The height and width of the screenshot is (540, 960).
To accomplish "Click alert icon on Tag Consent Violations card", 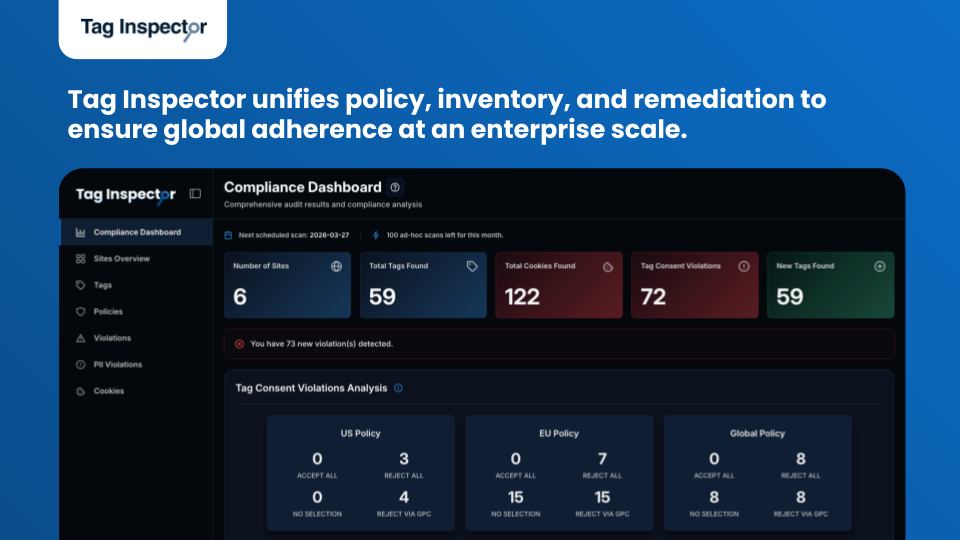I will tap(744, 266).
